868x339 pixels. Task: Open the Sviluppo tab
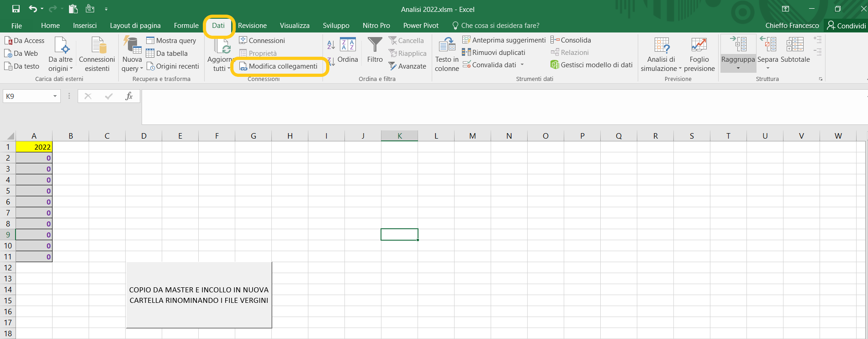click(x=336, y=26)
